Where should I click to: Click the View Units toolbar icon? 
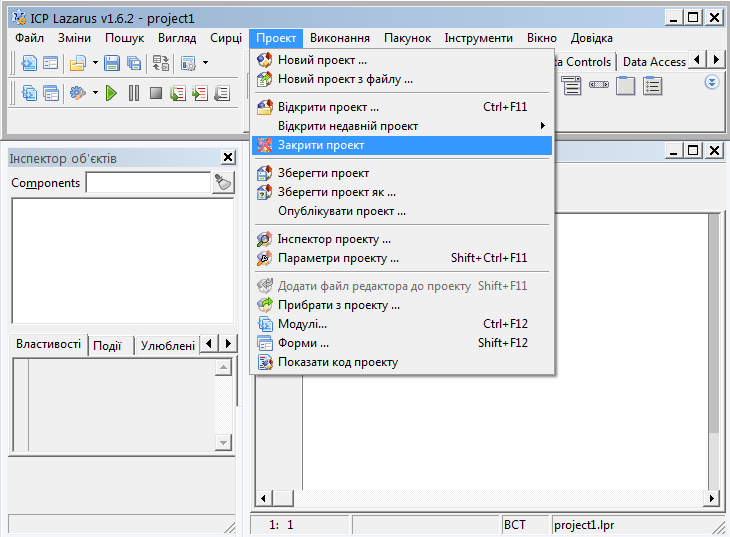point(29,93)
